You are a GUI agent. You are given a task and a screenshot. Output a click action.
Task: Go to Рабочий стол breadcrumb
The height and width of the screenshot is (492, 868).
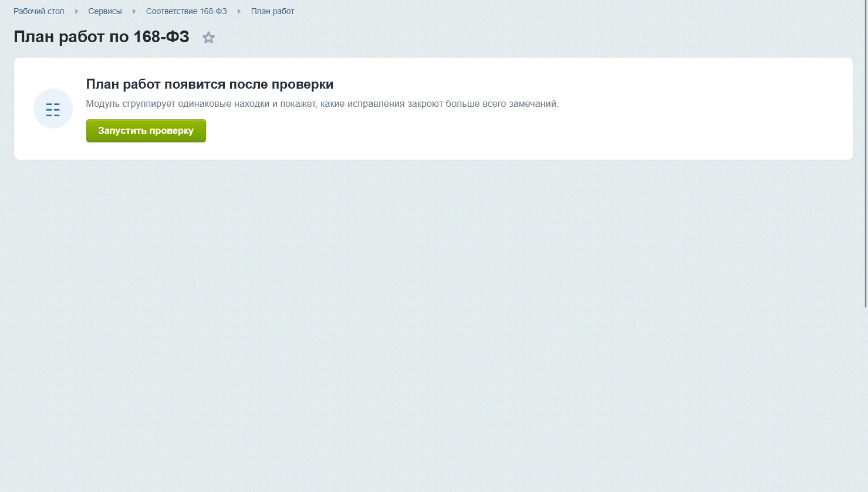[x=39, y=11]
